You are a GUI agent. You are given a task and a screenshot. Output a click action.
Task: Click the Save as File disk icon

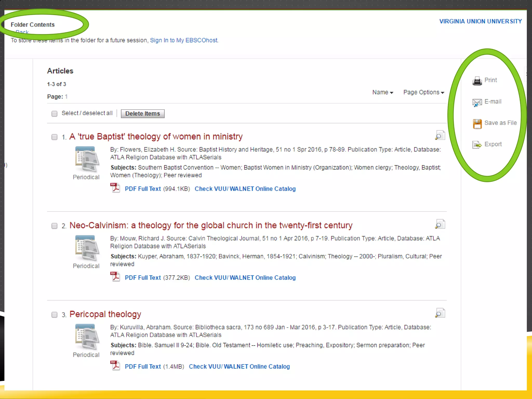coord(477,124)
